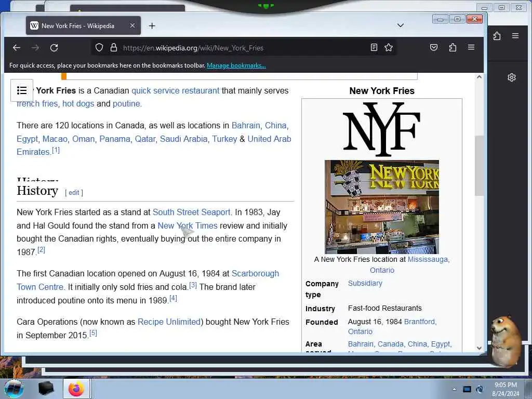
Task: Jump to citation [2]
Action: [41, 250]
